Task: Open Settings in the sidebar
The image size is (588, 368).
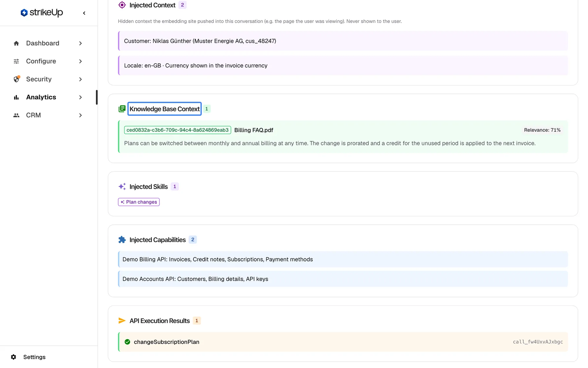Action: click(34, 357)
